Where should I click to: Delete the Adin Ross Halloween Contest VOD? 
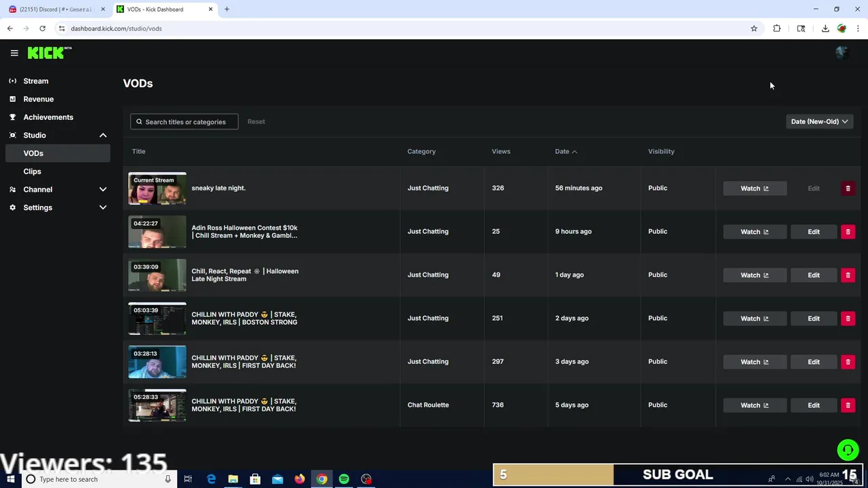tap(848, 232)
